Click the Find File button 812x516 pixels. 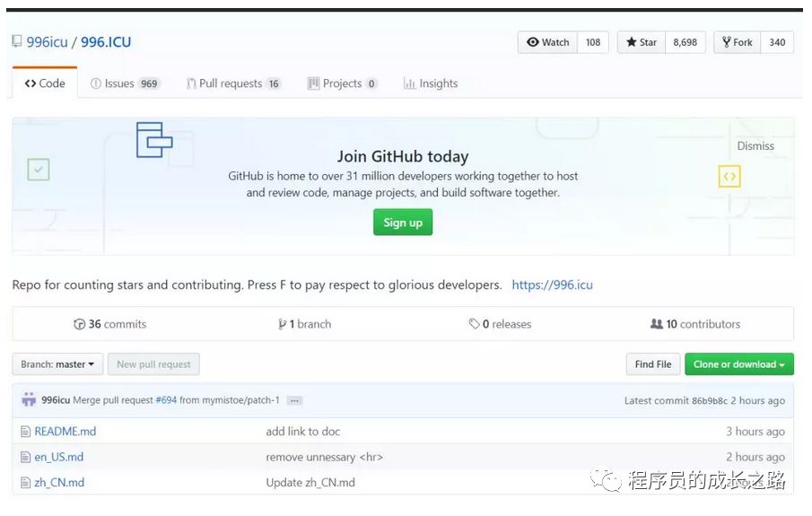click(x=653, y=364)
